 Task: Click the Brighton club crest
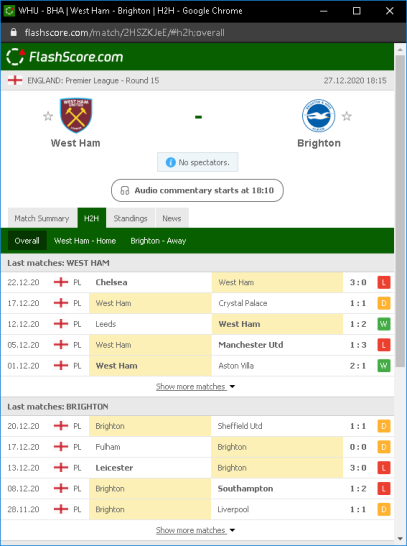coord(318,115)
